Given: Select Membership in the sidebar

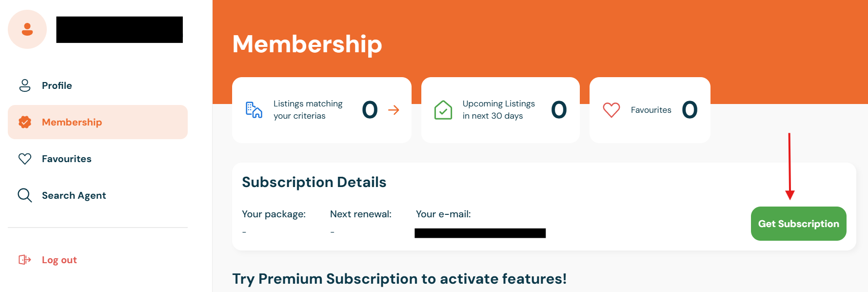Looking at the screenshot, I should pos(72,122).
